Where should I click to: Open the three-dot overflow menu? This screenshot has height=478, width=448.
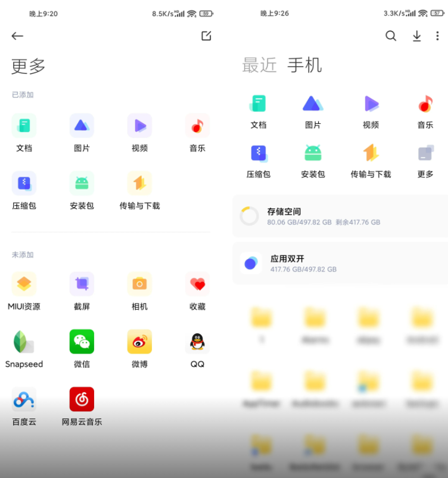tap(437, 36)
